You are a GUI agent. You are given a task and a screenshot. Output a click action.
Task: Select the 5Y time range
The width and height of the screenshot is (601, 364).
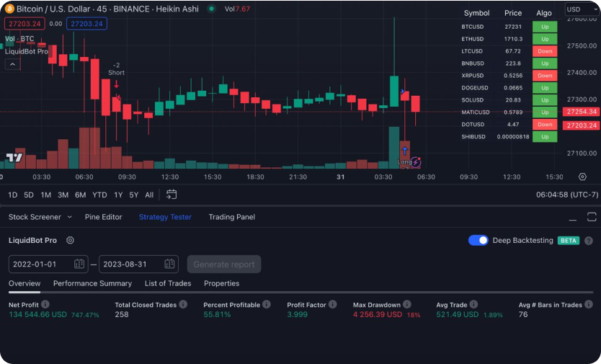point(134,195)
